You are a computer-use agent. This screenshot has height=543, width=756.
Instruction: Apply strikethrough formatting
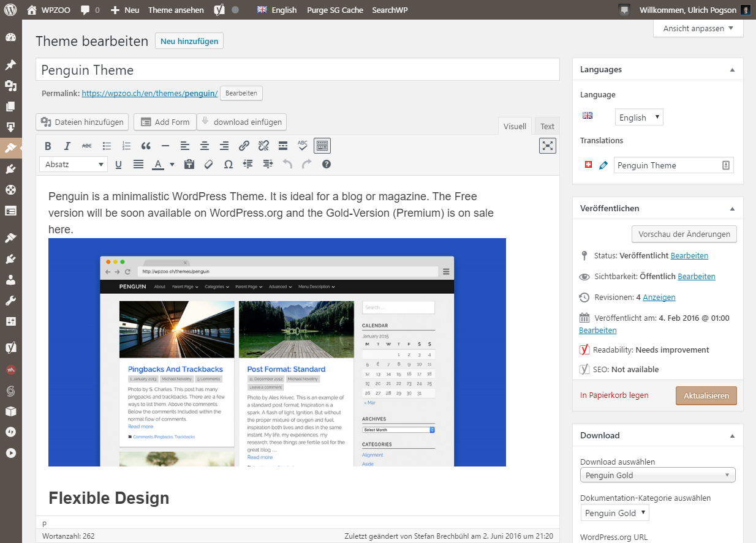coord(87,146)
